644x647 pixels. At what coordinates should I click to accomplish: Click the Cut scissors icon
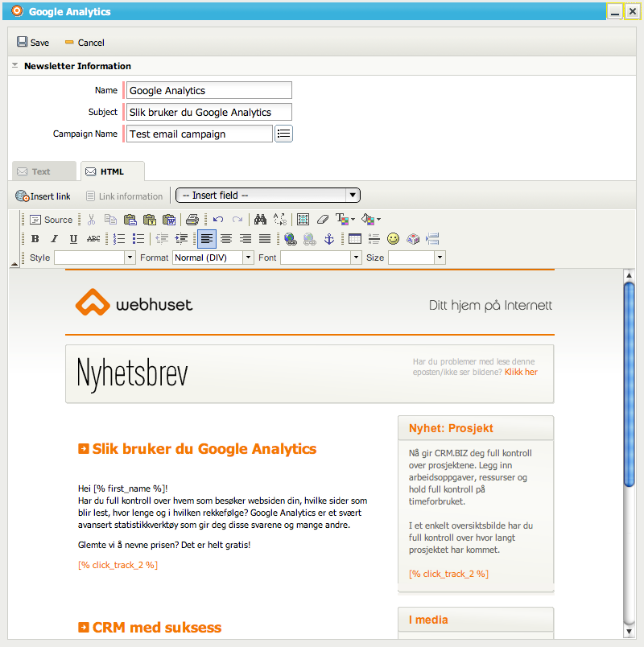pos(91,220)
